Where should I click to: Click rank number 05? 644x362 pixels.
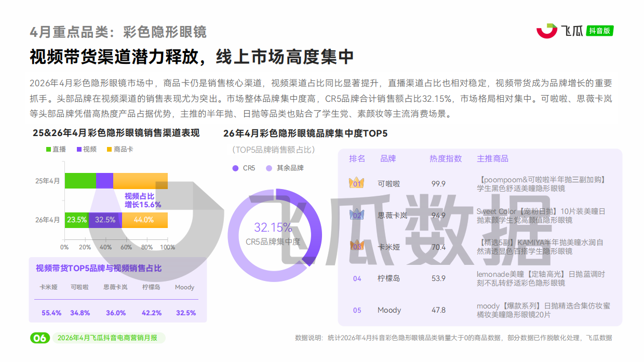357,311
